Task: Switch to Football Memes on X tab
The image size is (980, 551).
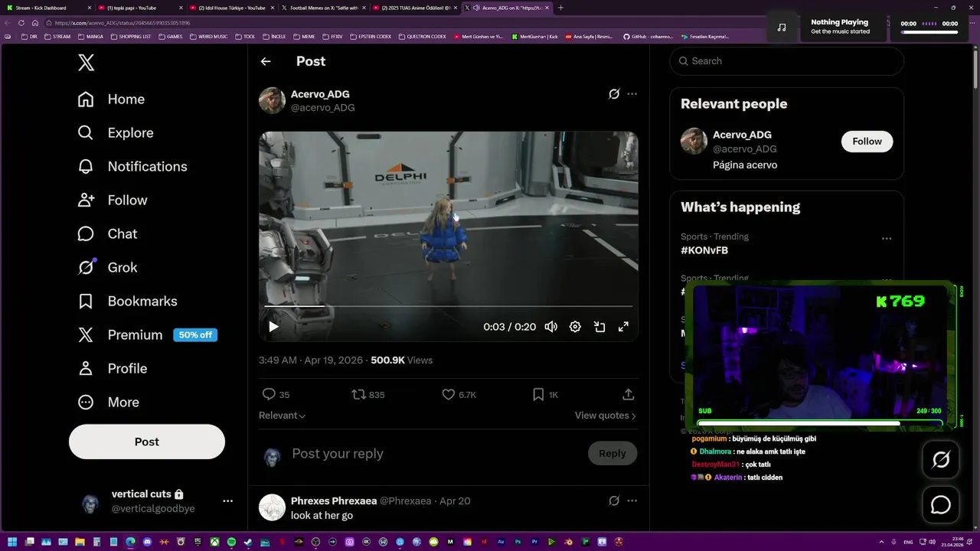Action: tap(323, 8)
